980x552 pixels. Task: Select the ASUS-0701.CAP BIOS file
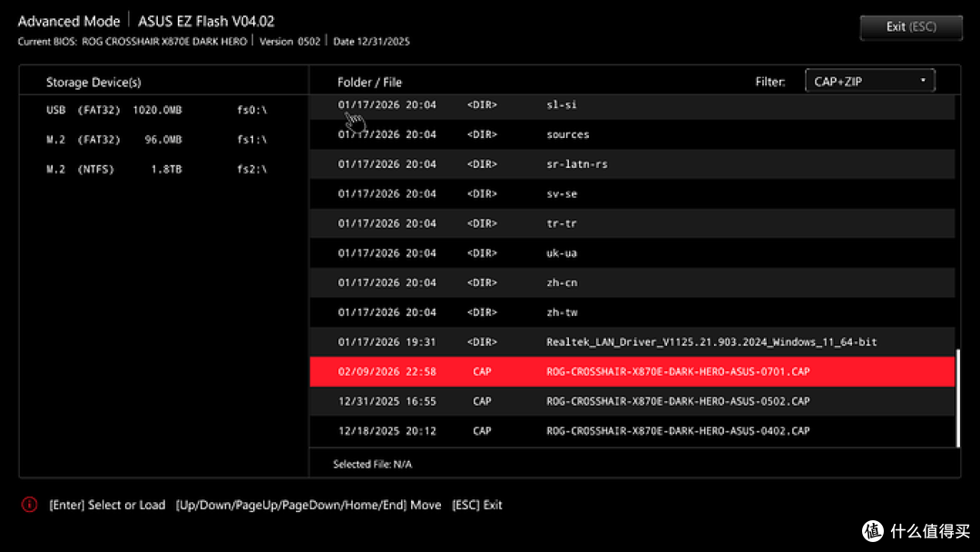click(632, 371)
